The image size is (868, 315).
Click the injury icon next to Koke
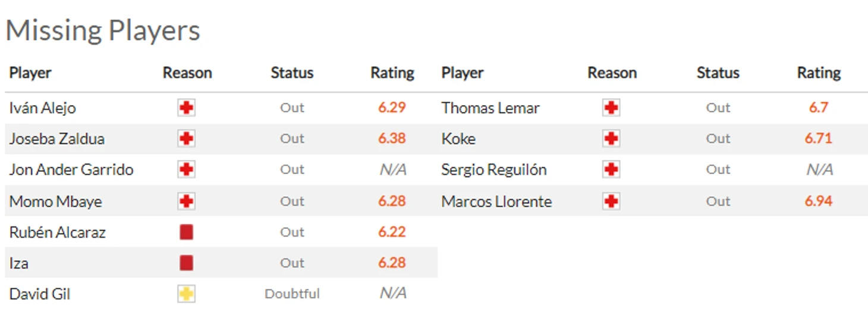click(x=611, y=138)
